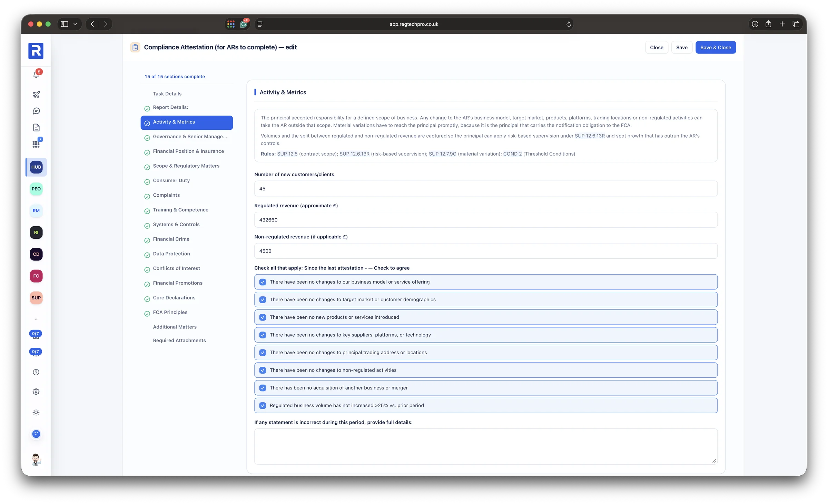Open the chat messages icon

pyautogui.click(x=36, y=111)
